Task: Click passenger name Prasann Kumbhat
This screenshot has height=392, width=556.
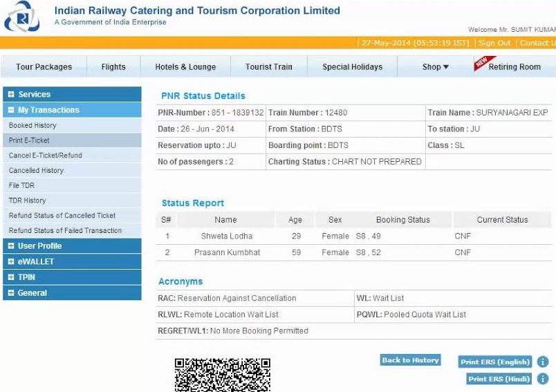Action: tap(227, 252)
